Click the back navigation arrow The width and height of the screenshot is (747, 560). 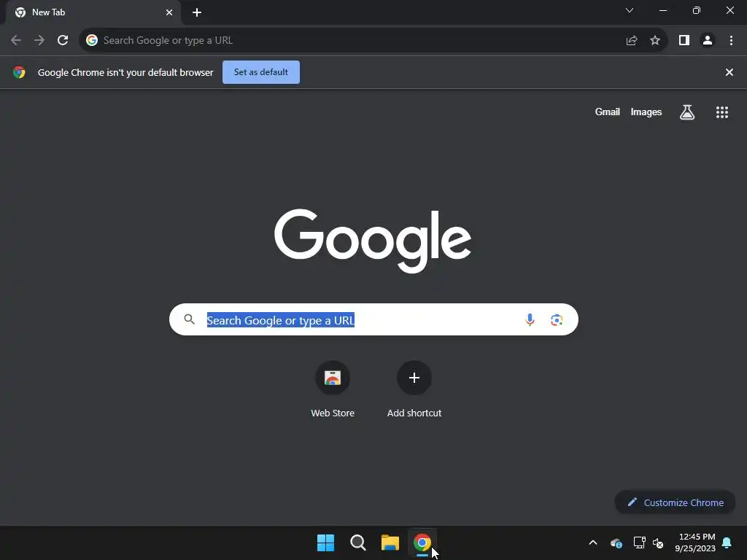16,41
